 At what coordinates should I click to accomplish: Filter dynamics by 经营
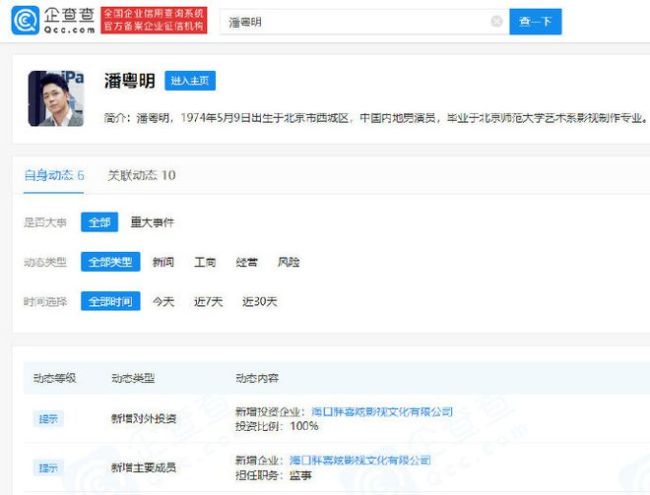[247, 262]
